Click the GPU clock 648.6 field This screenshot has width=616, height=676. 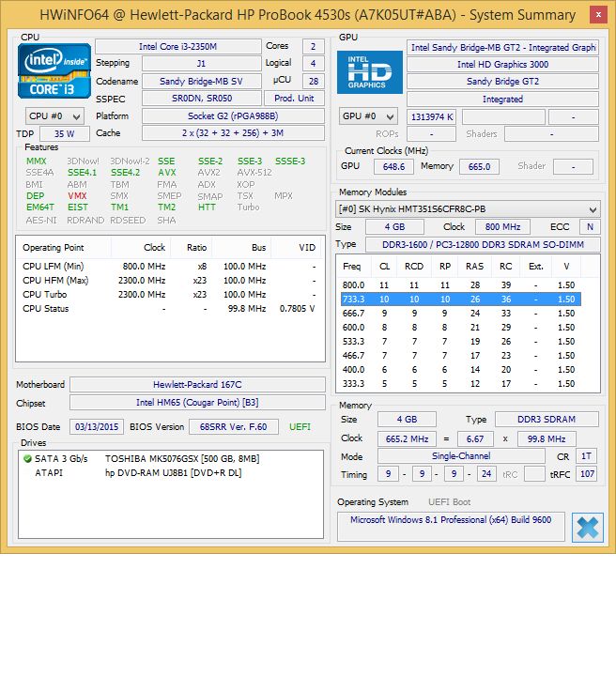[394, 166]
